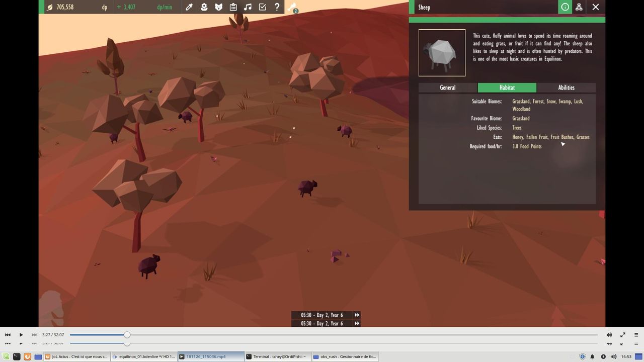This screenshot has height=362, width=644.
Task: Open the video player hamburger menu
Action: pyautogui.click(x=636, y=335)
